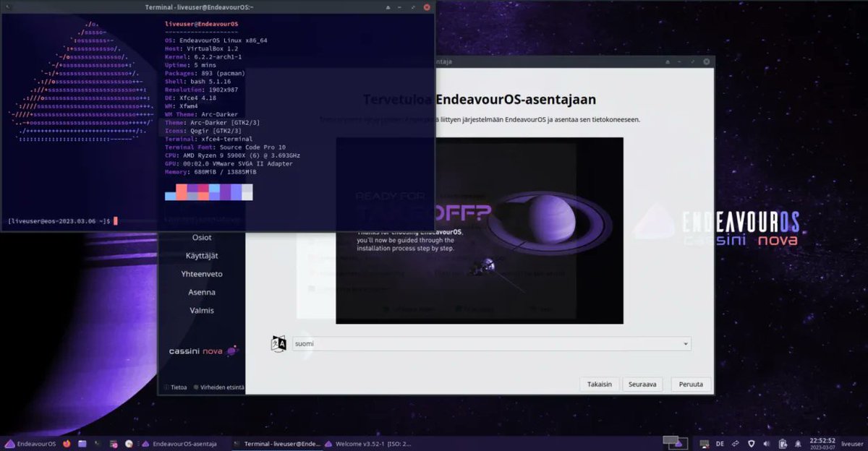Switch to Welcome v3.52-1 taskbar window
Screen dimensions: 868x451
click(367, 444)
